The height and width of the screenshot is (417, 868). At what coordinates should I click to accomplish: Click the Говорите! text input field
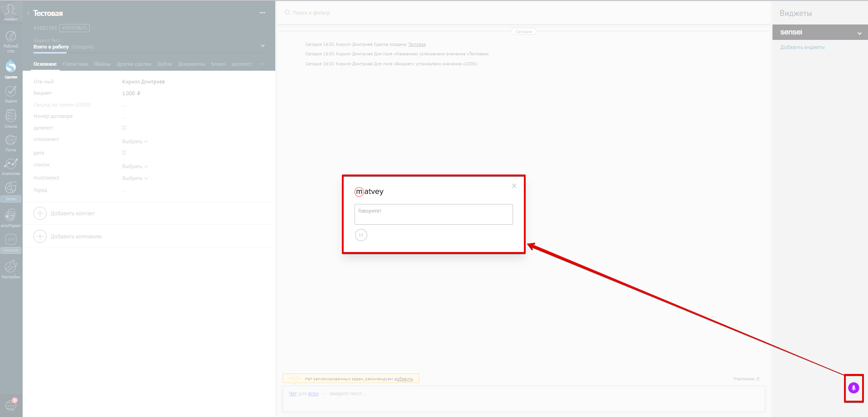tap(434, 214)
